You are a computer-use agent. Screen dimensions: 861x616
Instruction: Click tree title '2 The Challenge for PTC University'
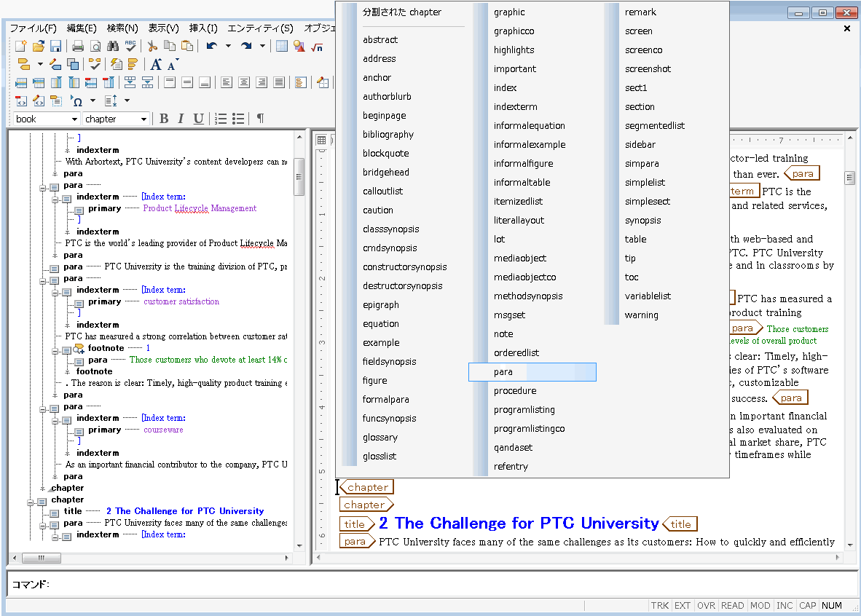click(185, 511)
